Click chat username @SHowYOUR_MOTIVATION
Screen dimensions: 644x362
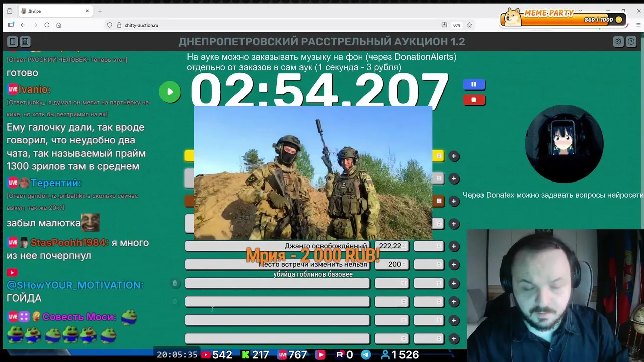pos(75,285)
